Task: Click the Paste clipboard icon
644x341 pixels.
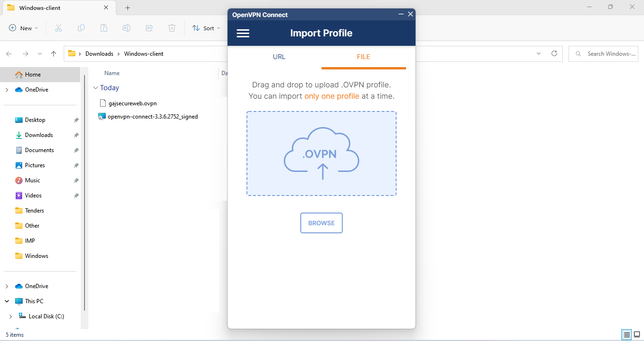Action: pyautogui.click(x=104, y=28)
